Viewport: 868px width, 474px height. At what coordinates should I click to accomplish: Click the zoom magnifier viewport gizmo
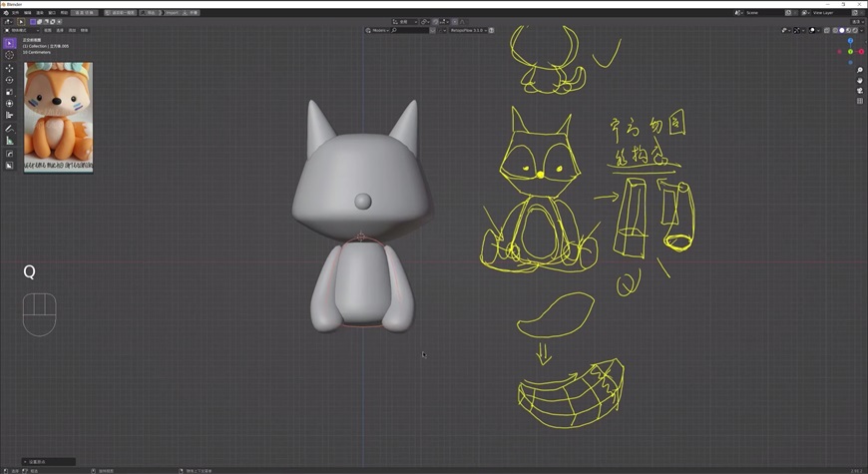860,70
